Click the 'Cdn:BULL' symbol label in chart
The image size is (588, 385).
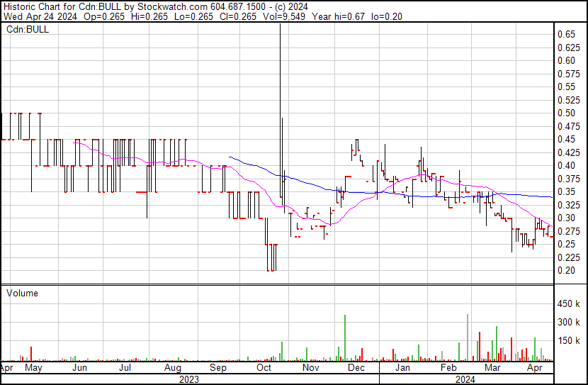click(x=28, y=29)
